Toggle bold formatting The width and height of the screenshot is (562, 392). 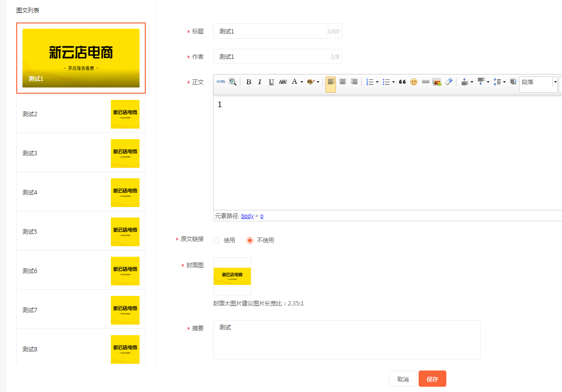tap(249, 82)
